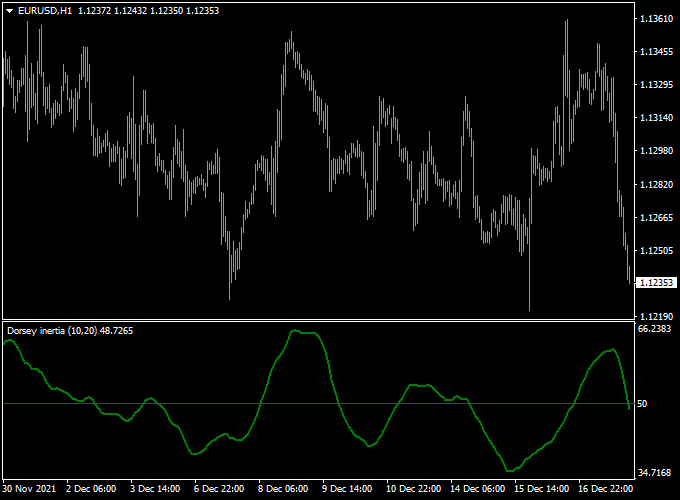The height and width of the screenshot is (500, 680).
Task: Select the 1.13140 price scale label
Action: (657, 118)
